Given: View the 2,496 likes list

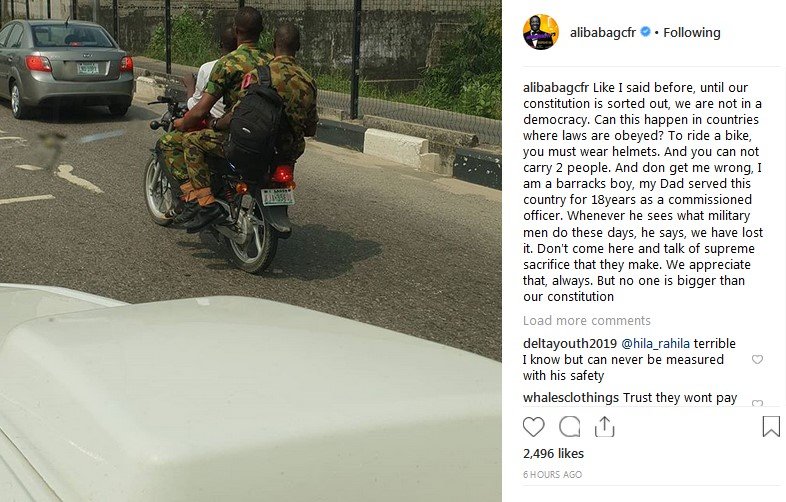Looking at the screenshot, I should pos(553,453).
